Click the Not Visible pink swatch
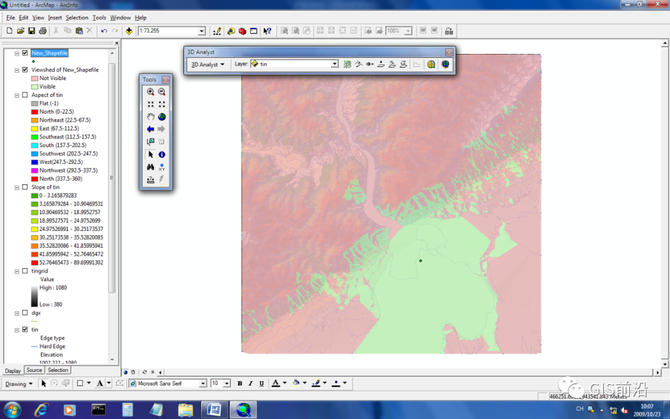670x419 pixels. (34, 78)
